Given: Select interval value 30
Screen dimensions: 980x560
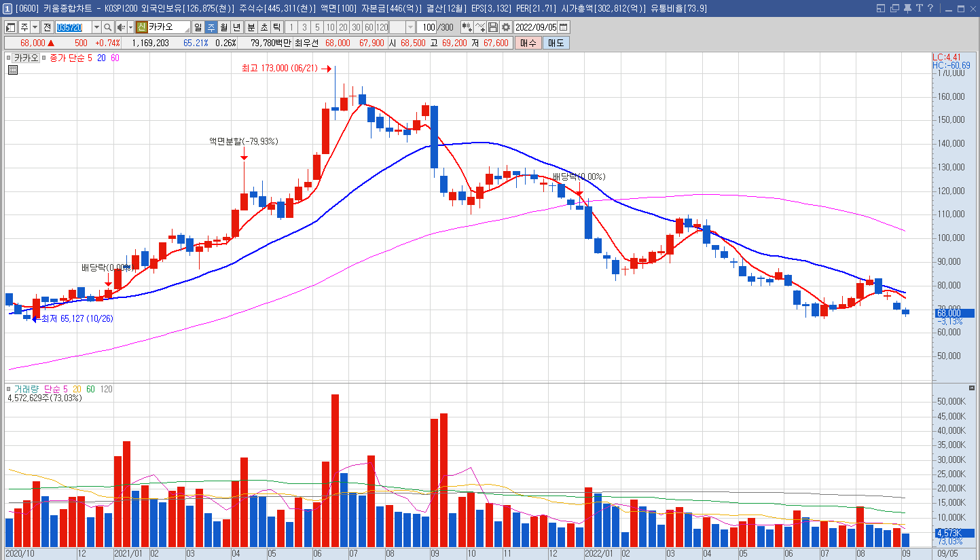Looking at the screenshot, I should 356,27.
